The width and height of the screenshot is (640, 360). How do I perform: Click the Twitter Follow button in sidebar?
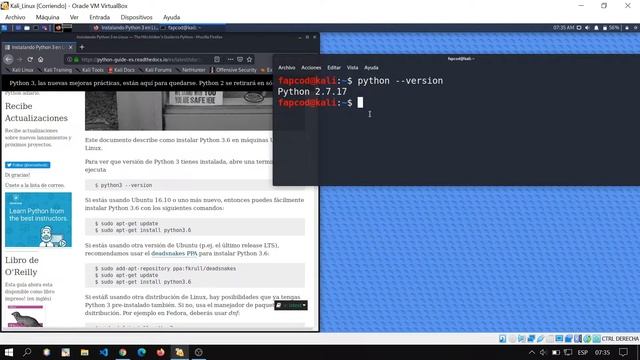(x=27, y=165)
